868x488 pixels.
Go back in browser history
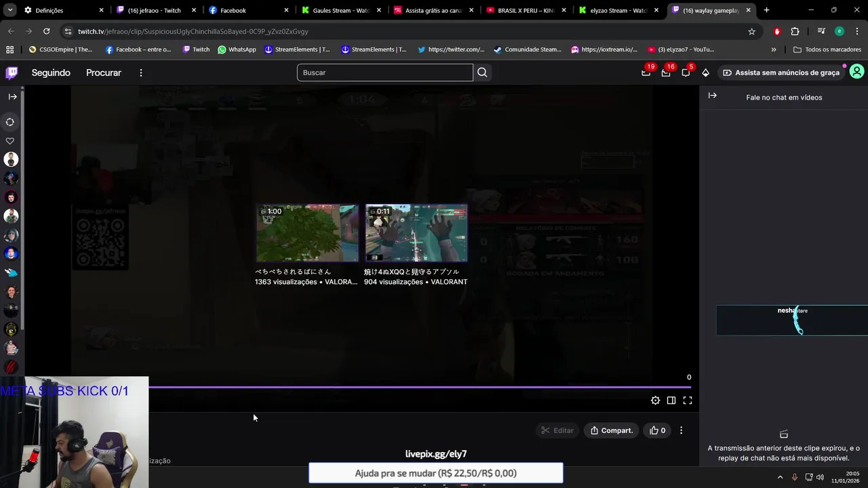(x=11, y=31)
